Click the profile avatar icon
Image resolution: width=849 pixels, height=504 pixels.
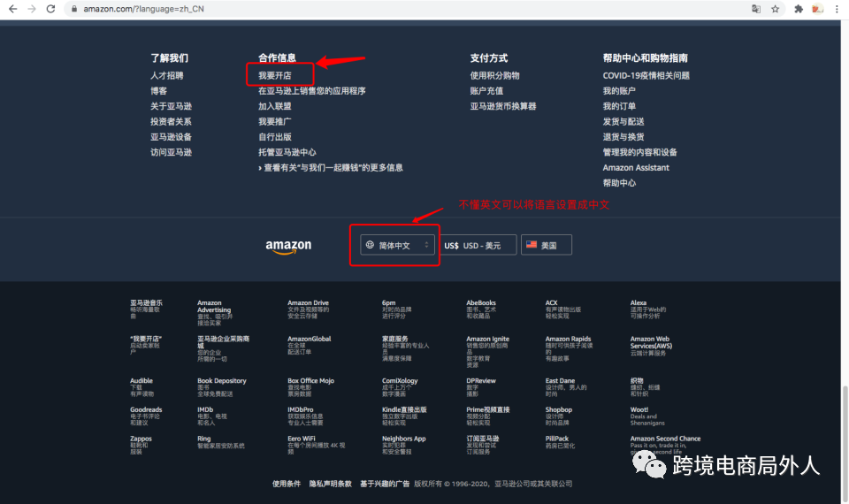click(x=817, y=9)
